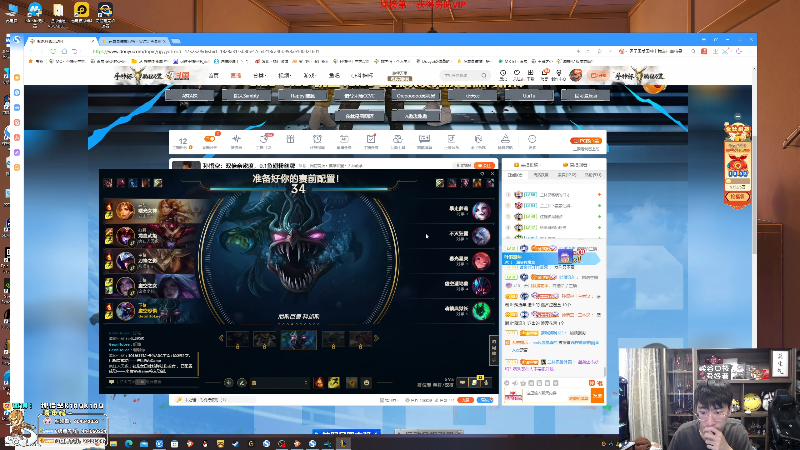This screenshot has width=800, height=450.
Task: Click the orange send button in chat panel
Action: [x=597, y=395]
